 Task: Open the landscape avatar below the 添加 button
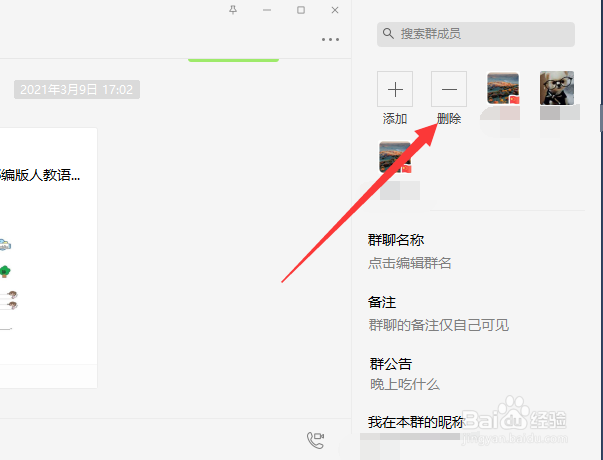pos(395,157)
